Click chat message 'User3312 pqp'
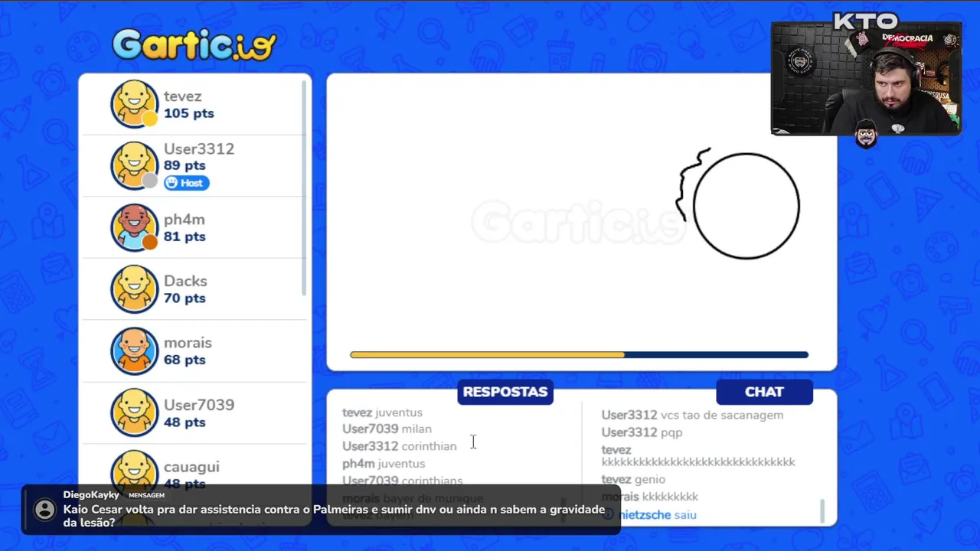This screenshot has width=980, height=551. [x=642, y=432]
